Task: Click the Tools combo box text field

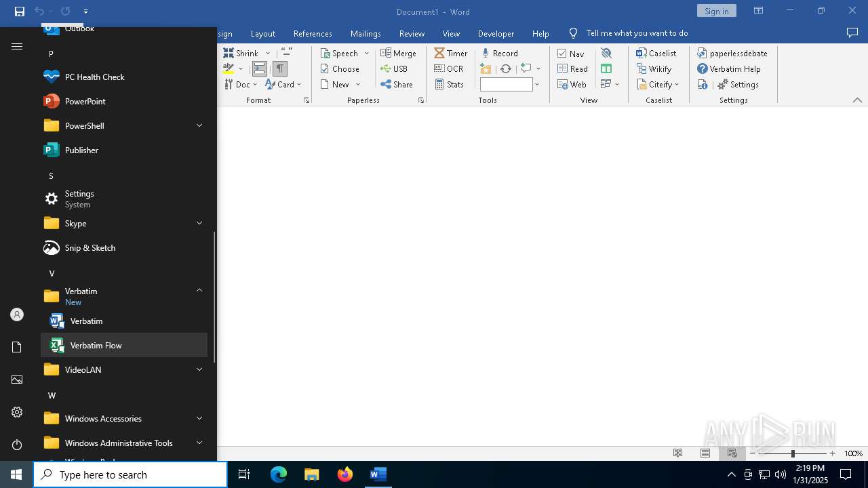Action: coord(506,84)
